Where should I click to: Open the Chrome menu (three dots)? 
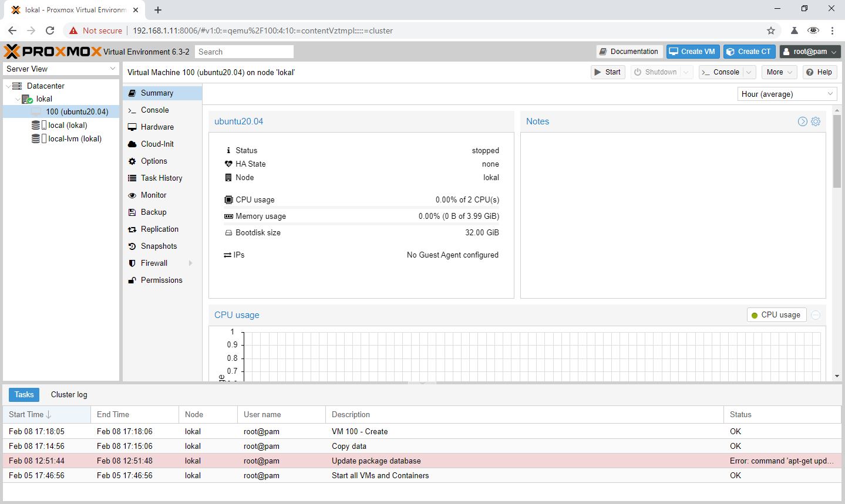tap(832, 31)
